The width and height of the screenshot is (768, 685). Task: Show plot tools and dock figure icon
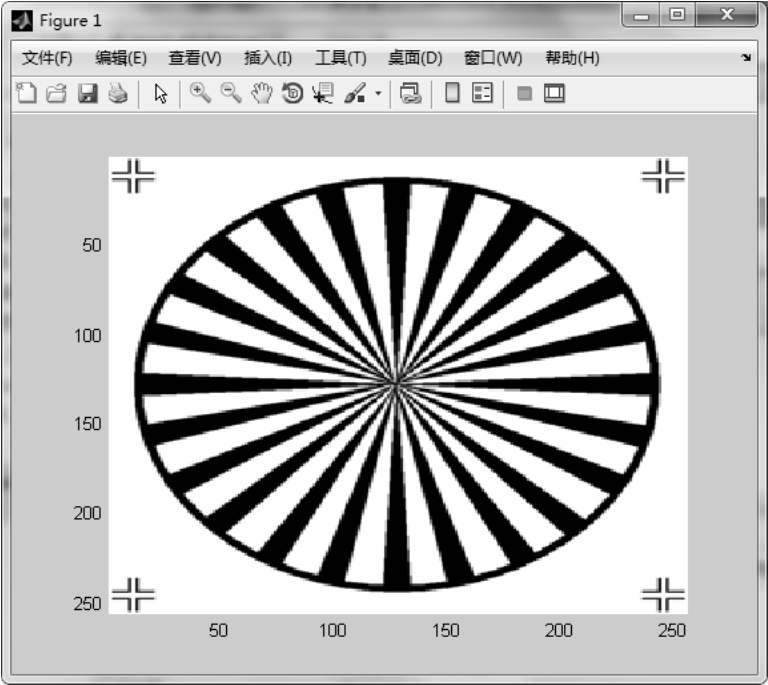point(554,93)
